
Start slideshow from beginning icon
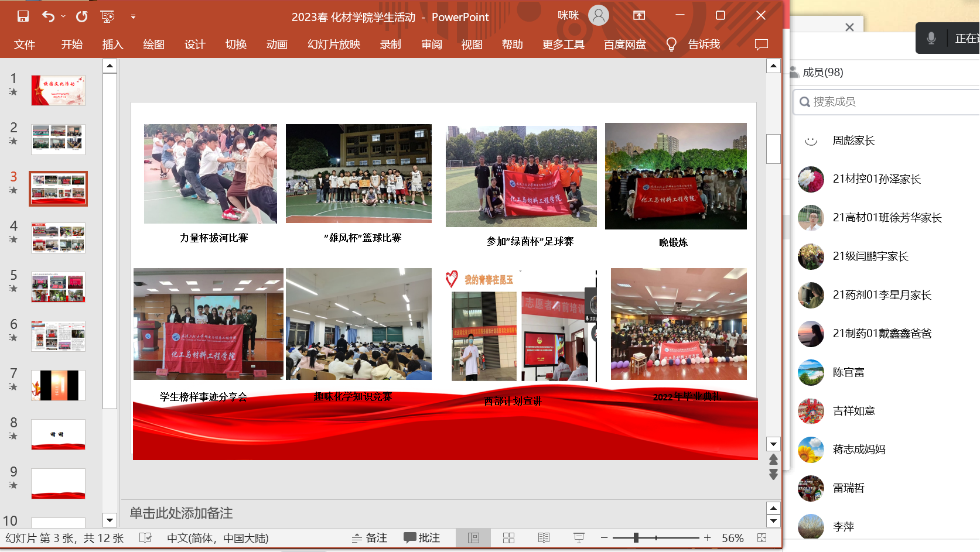pyautogui.click(x=108, y=16)
